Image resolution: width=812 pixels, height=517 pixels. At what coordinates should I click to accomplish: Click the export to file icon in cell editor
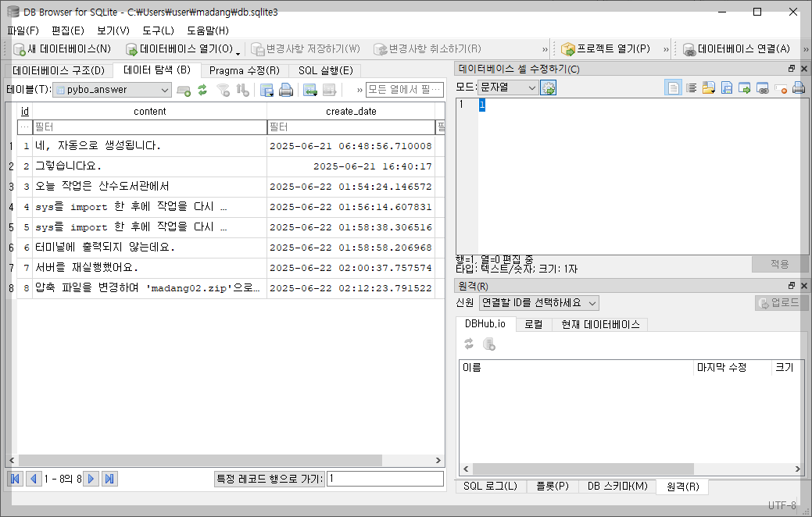click(x=727, y=88)
